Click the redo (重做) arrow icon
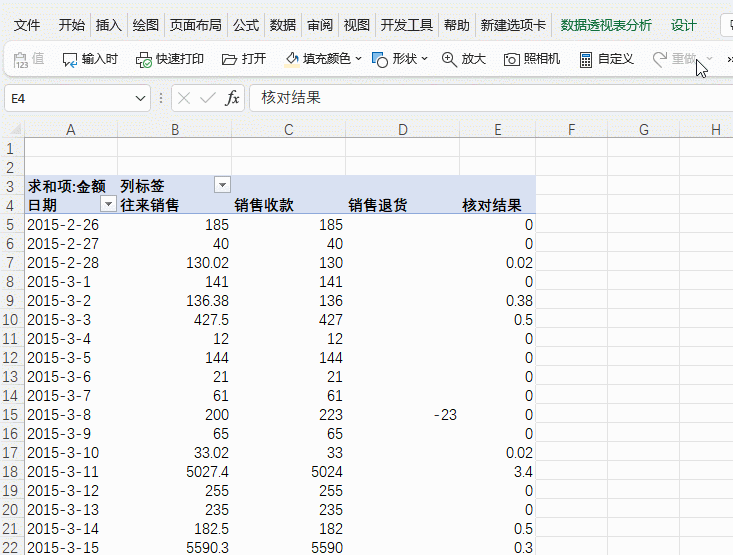The width and height of the screenshot is (733, 555). coord(660,59)
